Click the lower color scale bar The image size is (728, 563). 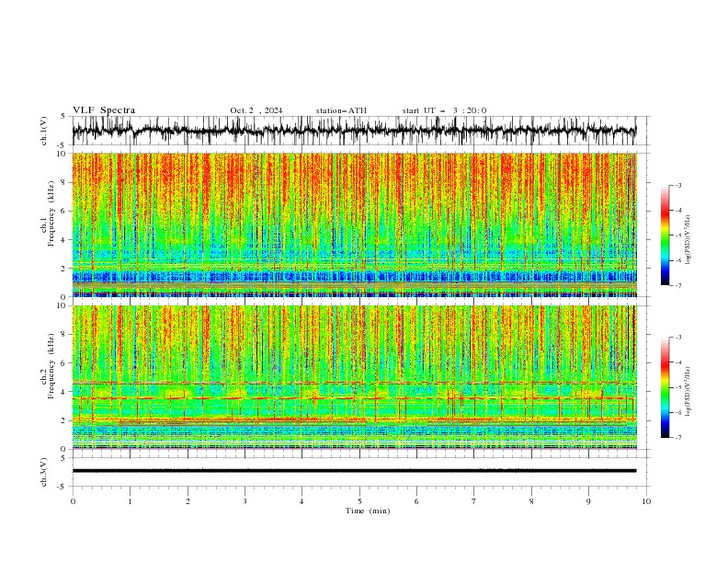click(x=665, y=387)
